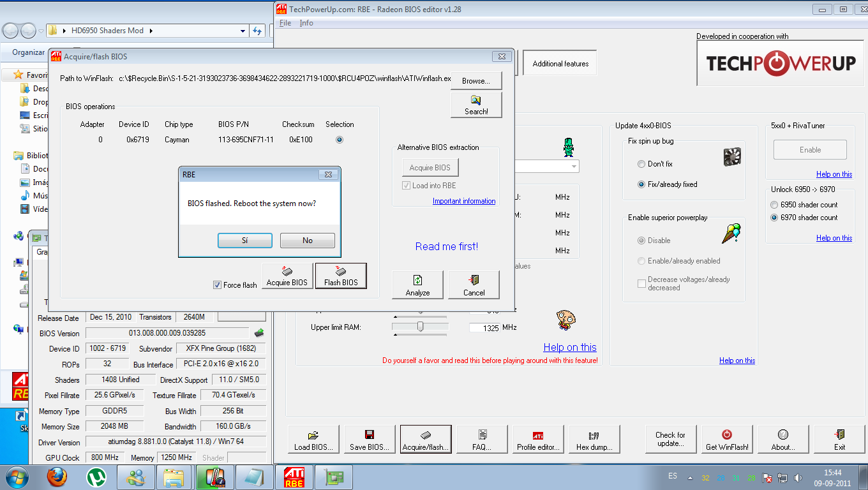The width and height of the screenshot is (868, 490).
Task: Click the Path to WinFlash field
Action: pyautogui.click(x=284, y=78)
